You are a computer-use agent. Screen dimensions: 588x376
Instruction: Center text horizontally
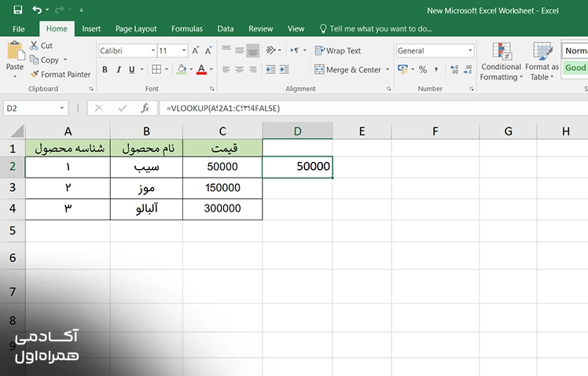click(x=239, y=69)
